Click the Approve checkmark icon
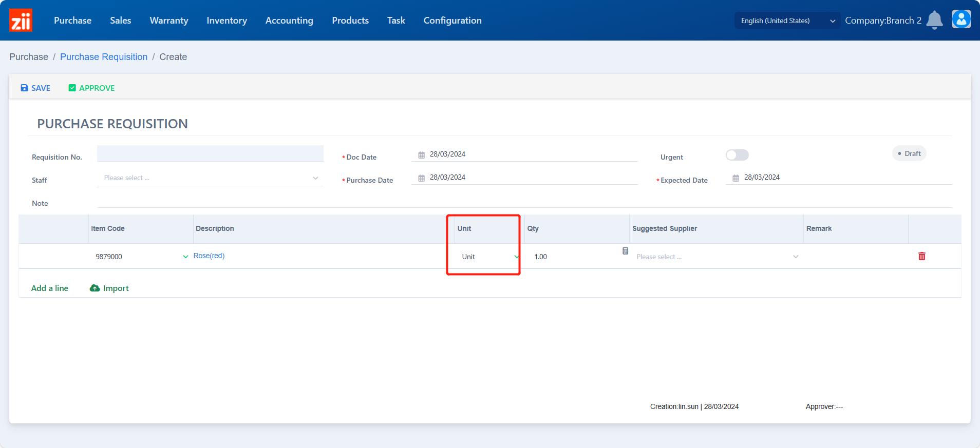The image size is (980, 448). pyautogui.click(x=72, y=88)
